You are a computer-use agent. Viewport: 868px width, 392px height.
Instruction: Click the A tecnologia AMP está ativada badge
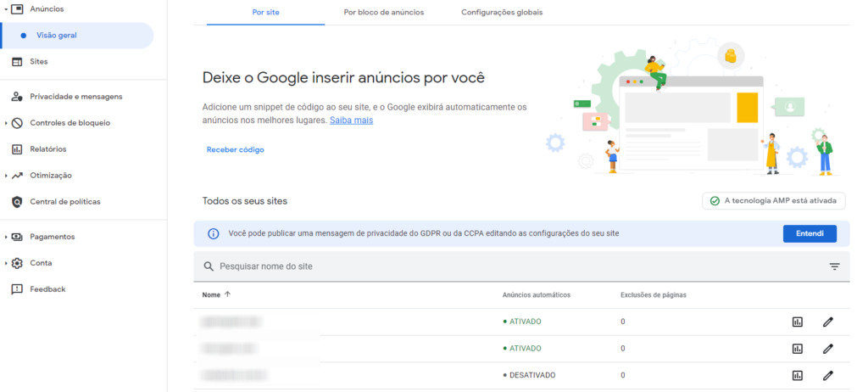[773, 201]
